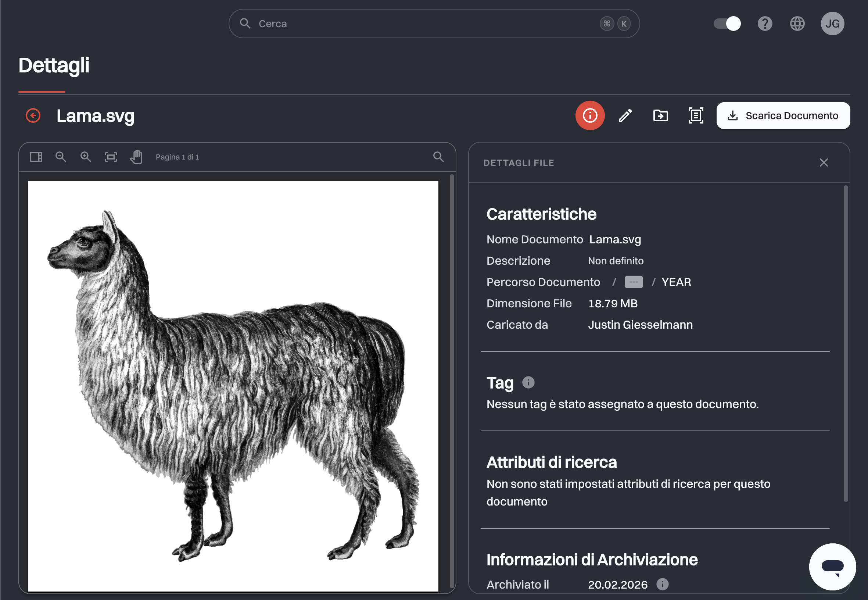Click the Lama.svg document name value

tap(615, 239)
